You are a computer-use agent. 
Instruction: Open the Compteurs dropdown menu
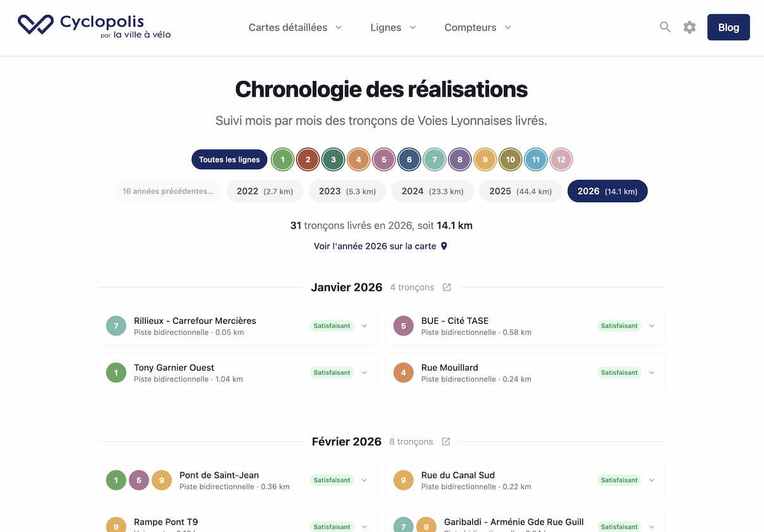pyautogui.click(x=477, y=27)
